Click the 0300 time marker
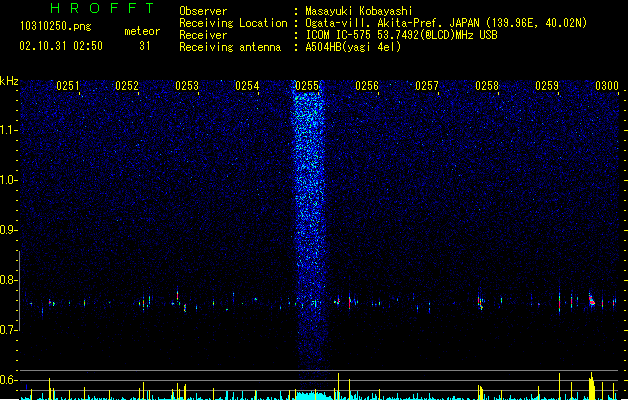 pyautogui.click(x=607, y=85)
